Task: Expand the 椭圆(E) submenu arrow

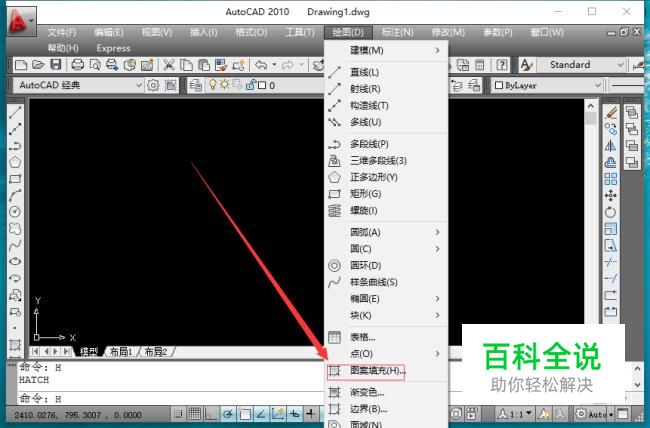Action: [437, 299]
